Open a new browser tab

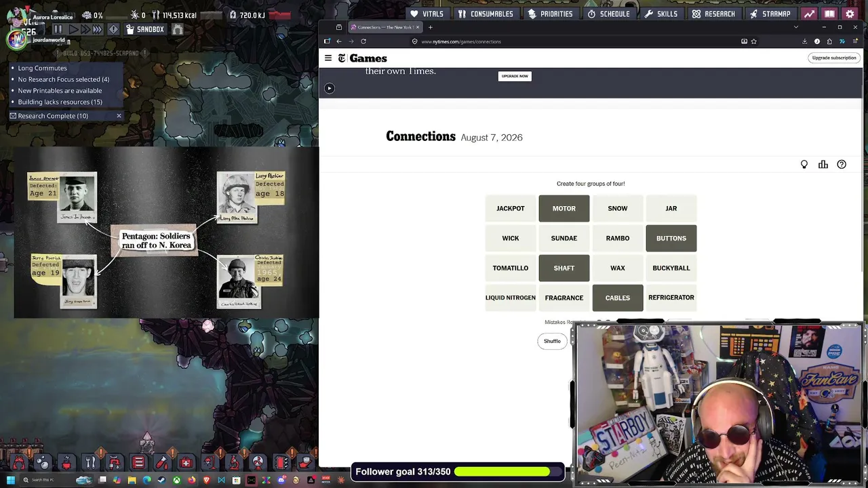point(431,27)
